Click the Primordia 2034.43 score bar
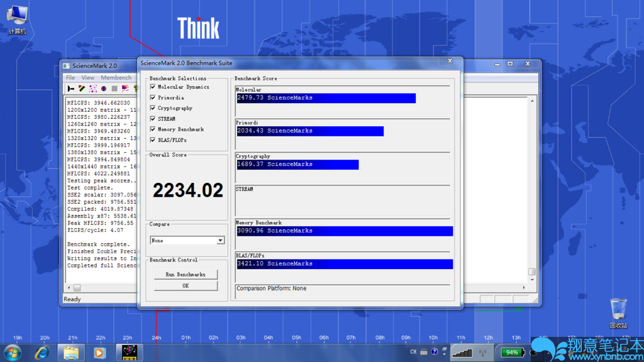Viewport: 644px width, 362px height. (310, 131)
